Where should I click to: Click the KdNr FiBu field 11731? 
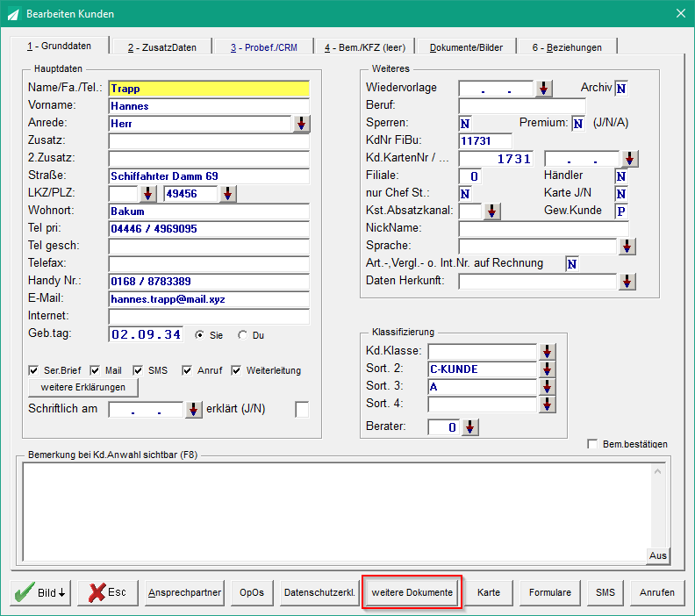485,141
